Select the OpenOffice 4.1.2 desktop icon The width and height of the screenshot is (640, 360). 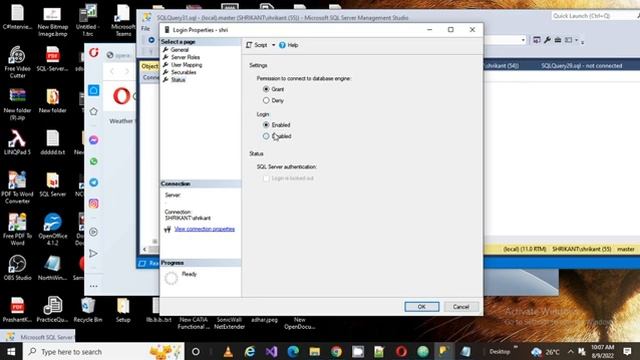click(x=53, y=229)
